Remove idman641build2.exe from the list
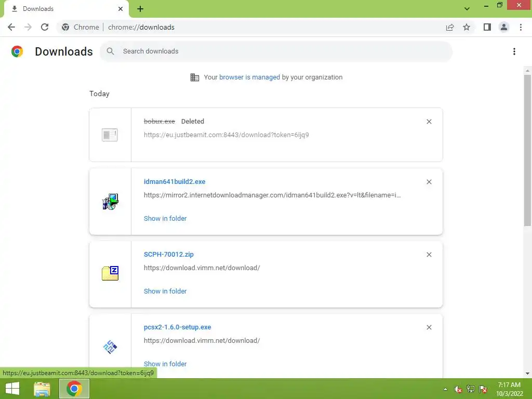 429,182
